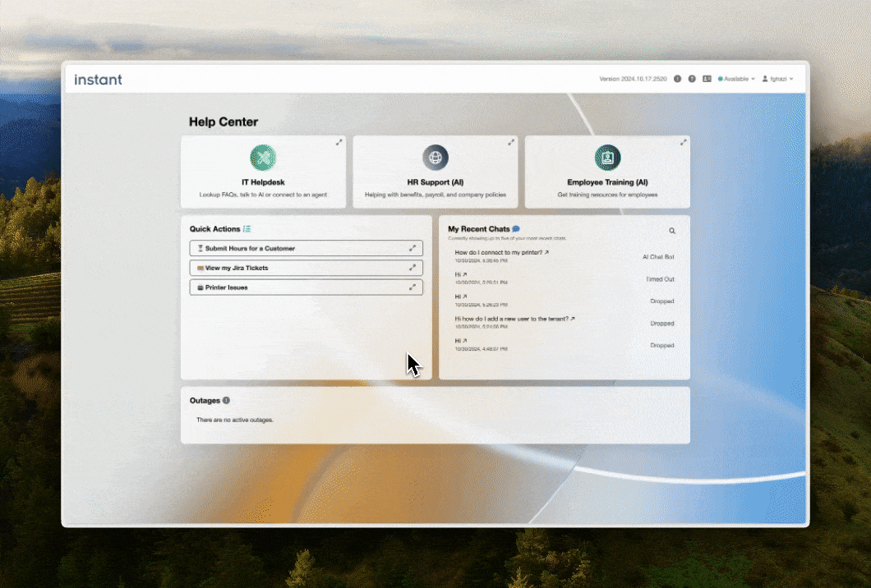Click the Employee Training badge icon
The height and width of the screenshot is (588, 871).
(x=608, y=158)
